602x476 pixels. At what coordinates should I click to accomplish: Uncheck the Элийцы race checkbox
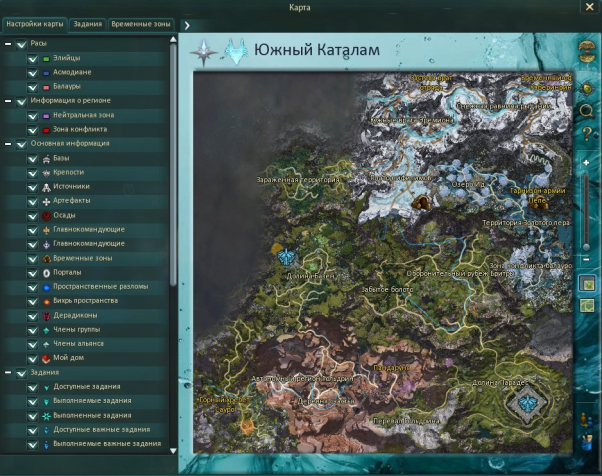pyautogui.click(x=32, y=58)
